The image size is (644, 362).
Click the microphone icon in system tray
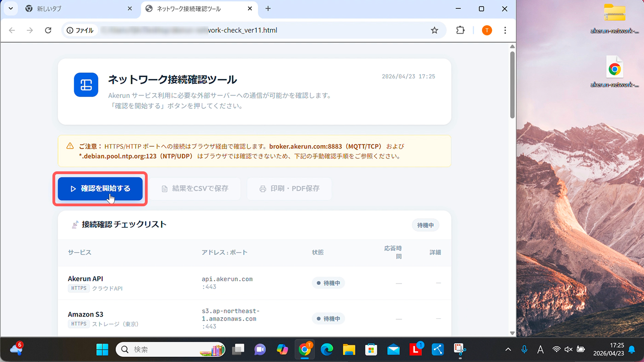tap(524, 350)
